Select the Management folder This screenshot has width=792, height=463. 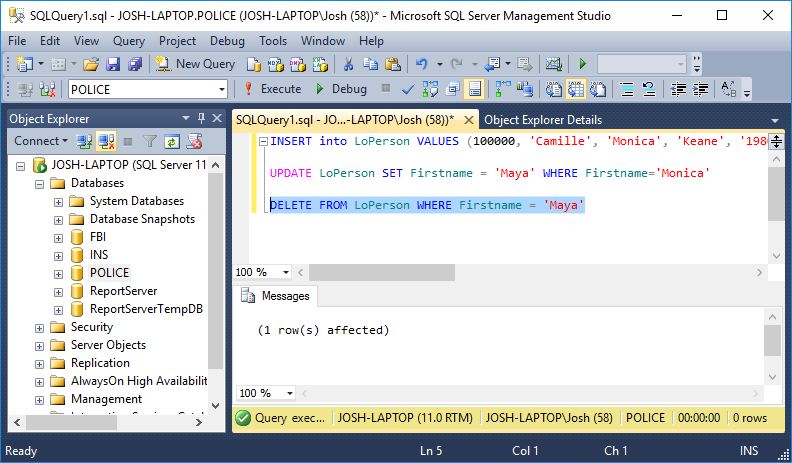pyautogui.click(x=107, y=399)
